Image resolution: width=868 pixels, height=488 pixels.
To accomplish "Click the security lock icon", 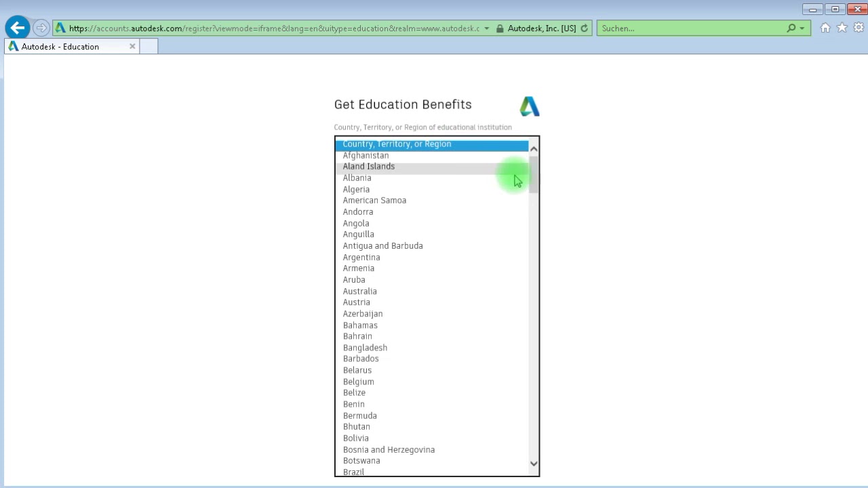I will click(500, 28).
